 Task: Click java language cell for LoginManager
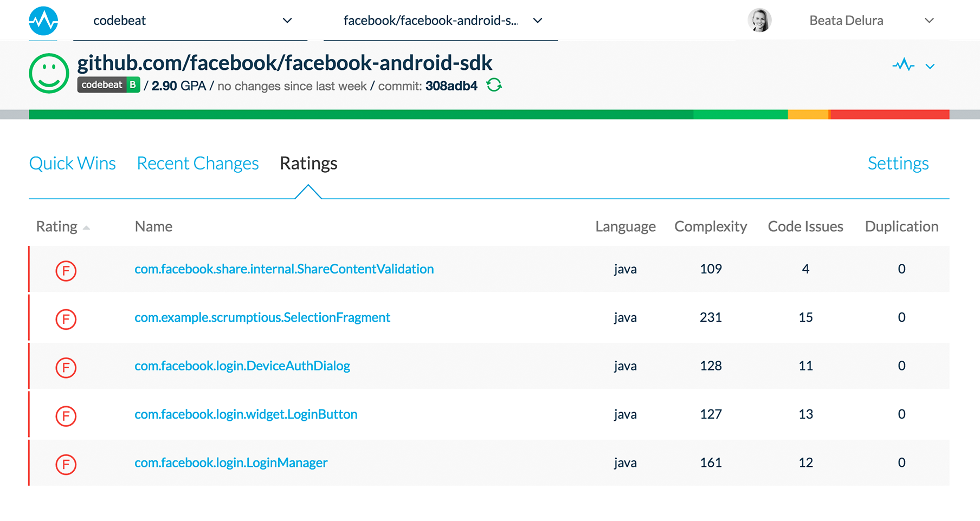point(625,463)
